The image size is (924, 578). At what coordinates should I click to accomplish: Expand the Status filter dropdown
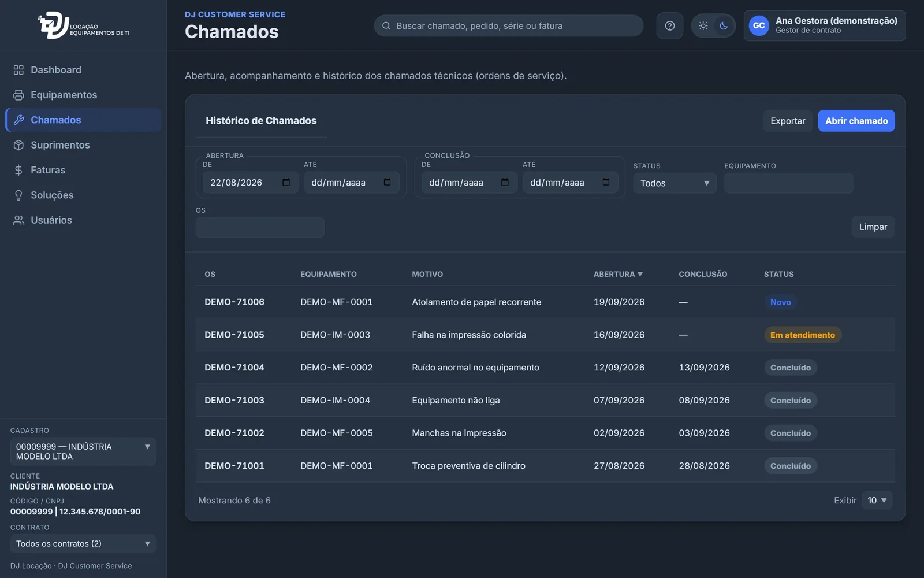point(675,183)
